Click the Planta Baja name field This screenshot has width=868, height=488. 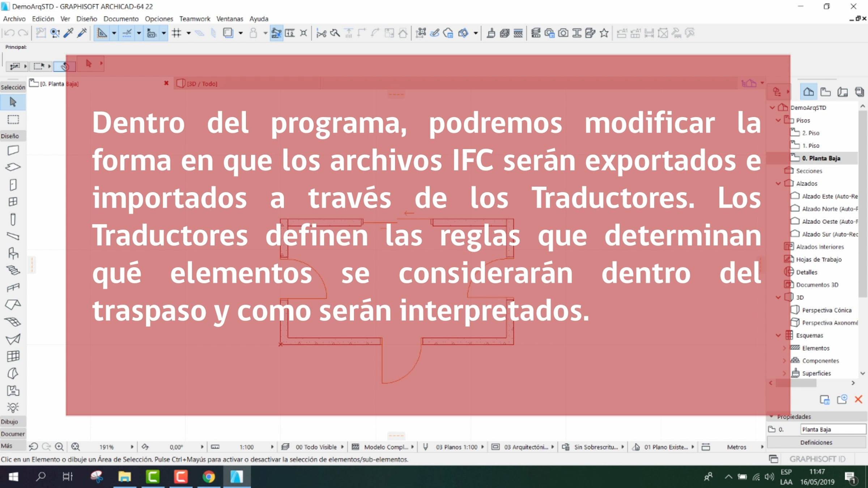pos(832,429)
